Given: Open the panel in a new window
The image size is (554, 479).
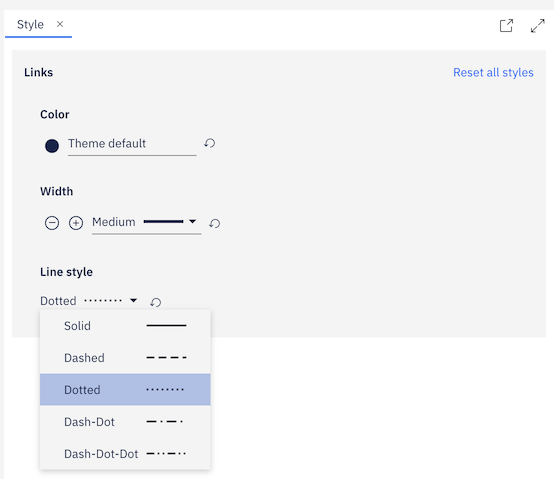Looking at the screenshot, I should tap(506, 25).
